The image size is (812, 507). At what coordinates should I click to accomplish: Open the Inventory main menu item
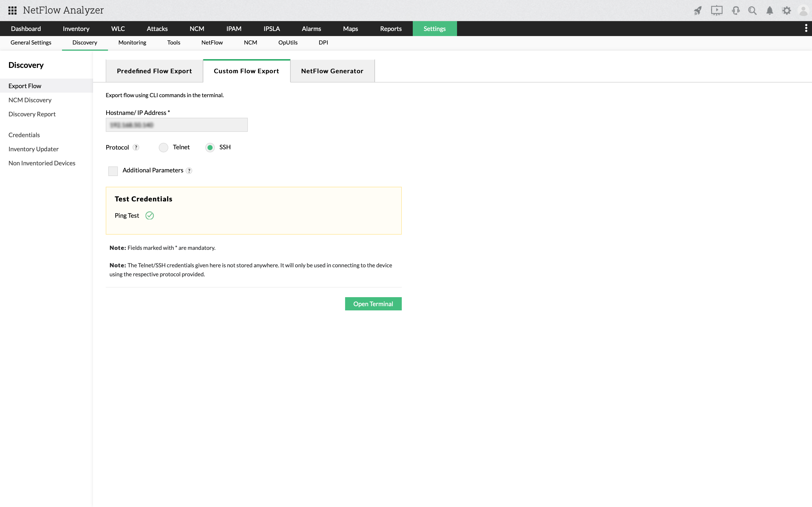(76, 29)
